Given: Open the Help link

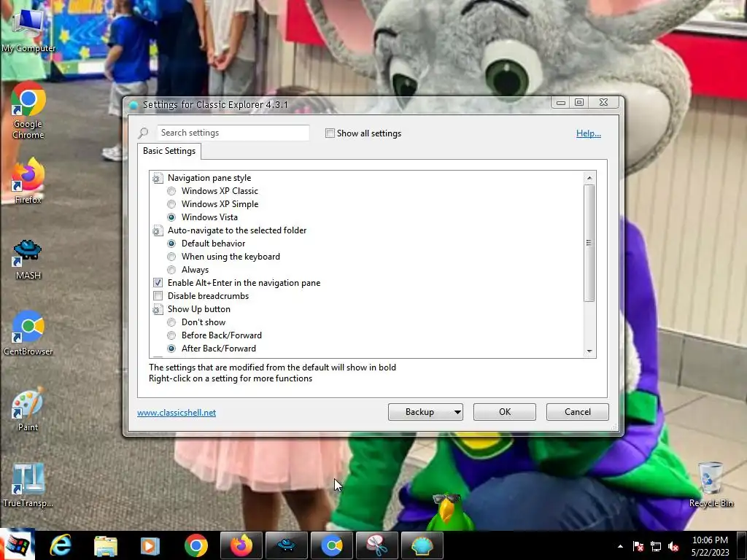Looking at the screenshot, I should click(589, 133).
